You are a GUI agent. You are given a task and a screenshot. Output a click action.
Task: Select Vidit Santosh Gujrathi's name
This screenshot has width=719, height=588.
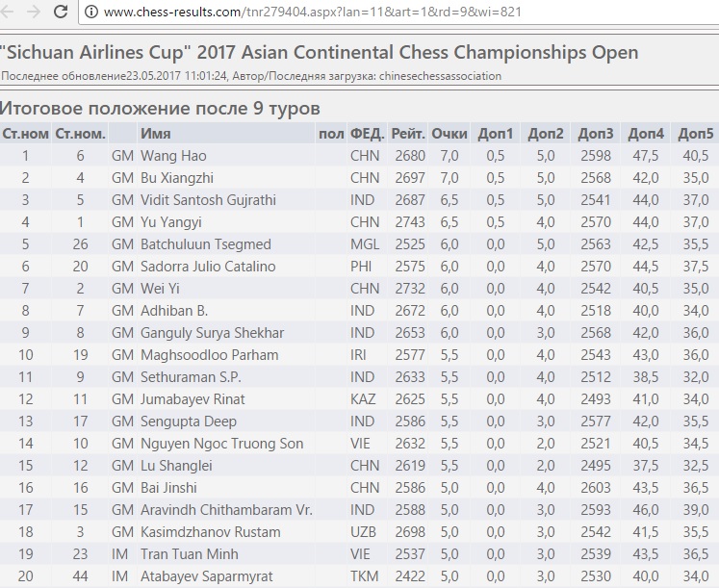coord(208,200)
